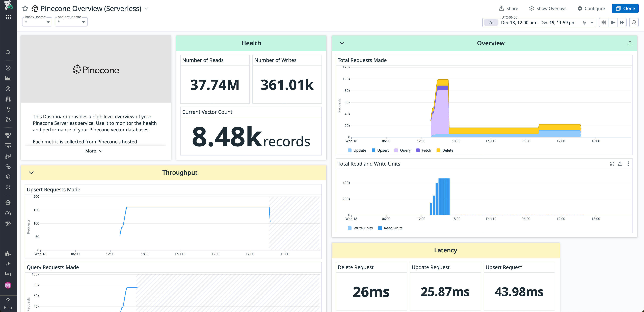Pin the current time frame using pin icon
The image size is (644, 312).
coord(584,22)
